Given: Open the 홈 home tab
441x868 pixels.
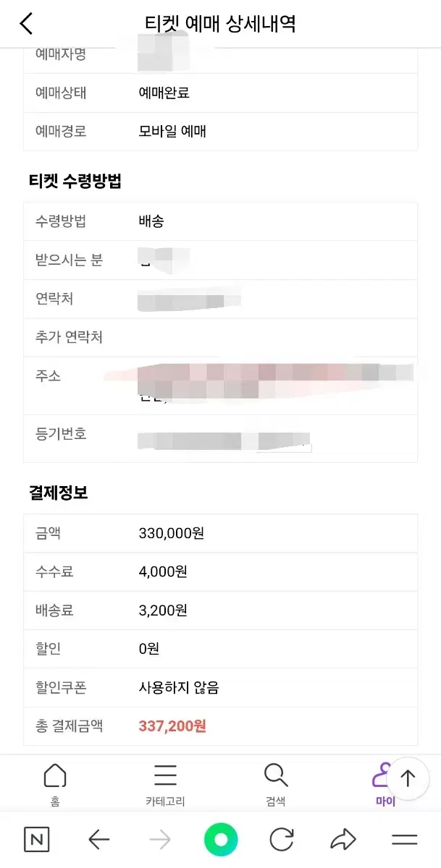Looking at the screenshot, I should 55,783.
